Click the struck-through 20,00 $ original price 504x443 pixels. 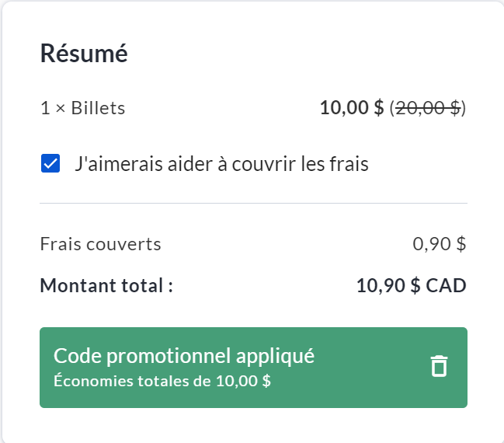428,108
